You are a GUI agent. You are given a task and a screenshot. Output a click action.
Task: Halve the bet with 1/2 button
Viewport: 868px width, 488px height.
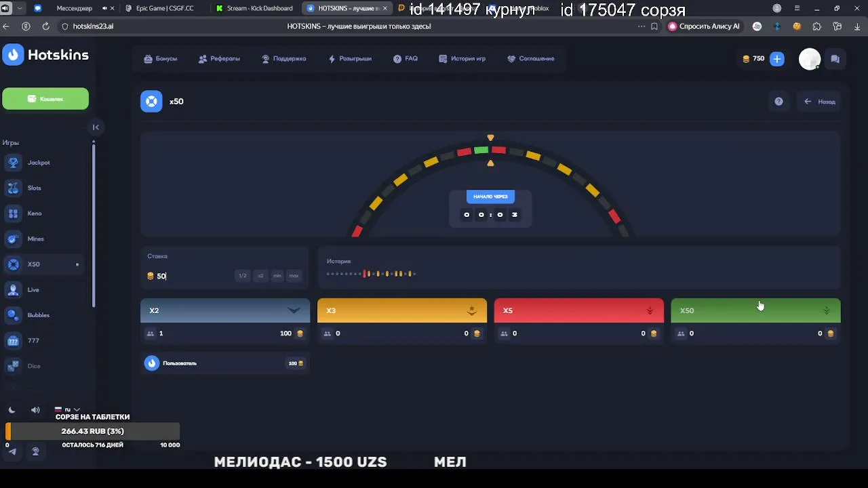[243, 276]
